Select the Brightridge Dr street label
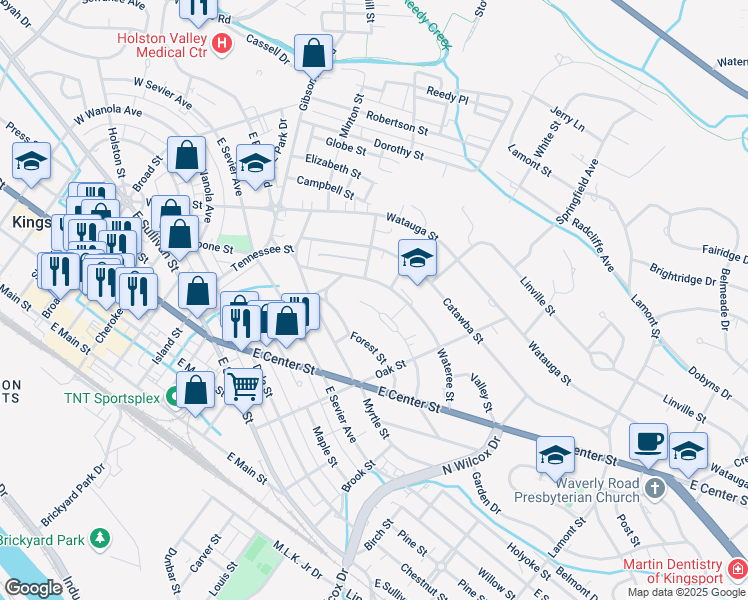 (x=683, y=275)
